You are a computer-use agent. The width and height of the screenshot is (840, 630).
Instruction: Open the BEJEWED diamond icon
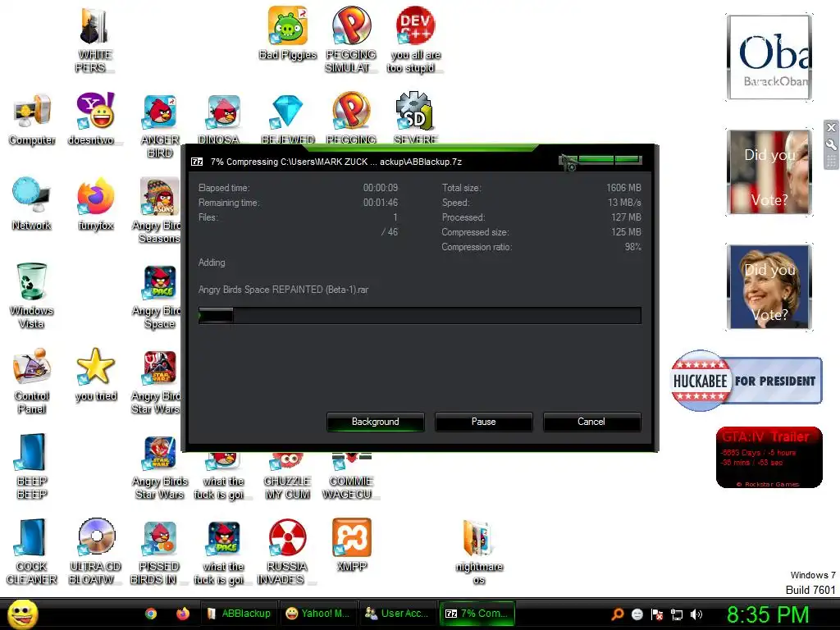(x=288, y=119)
